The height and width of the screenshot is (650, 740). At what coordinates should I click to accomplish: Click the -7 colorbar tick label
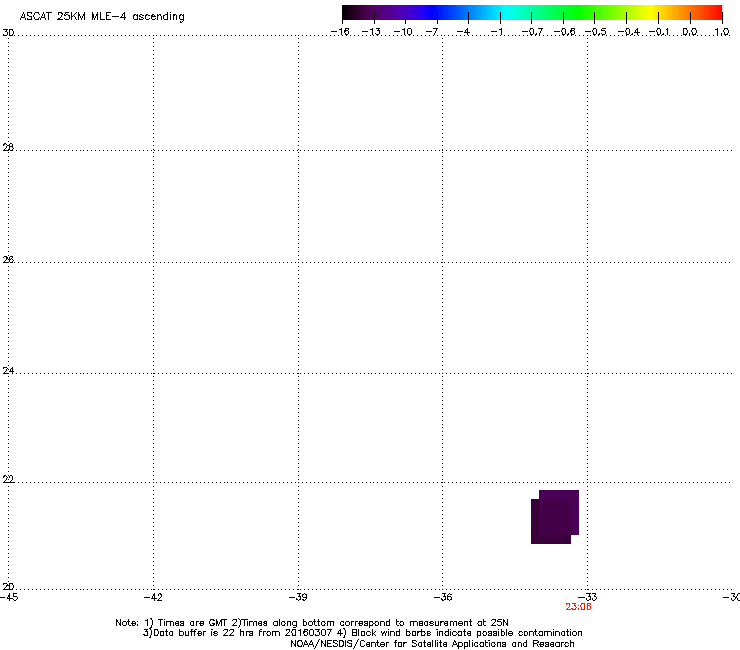click(432, 32)
